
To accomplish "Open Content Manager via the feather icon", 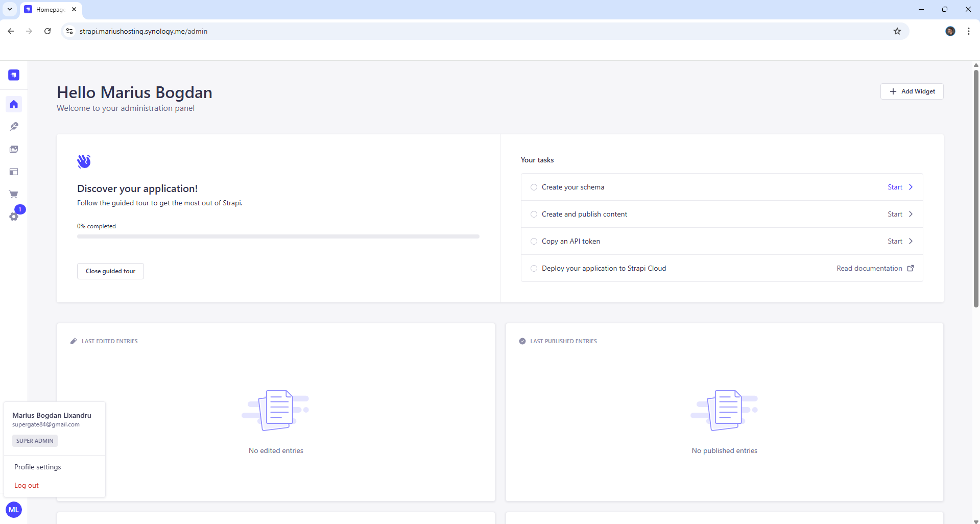I will (13, 127).
